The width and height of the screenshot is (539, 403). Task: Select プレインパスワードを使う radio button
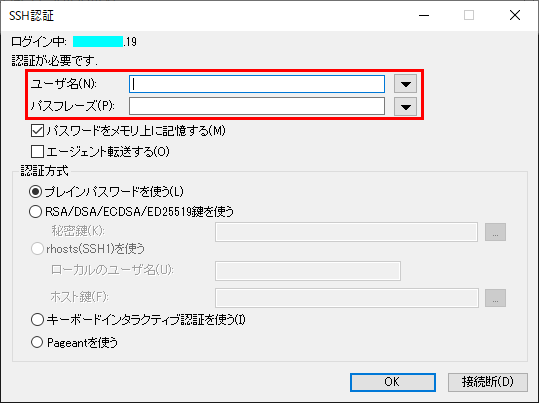[x=35, y=192]
